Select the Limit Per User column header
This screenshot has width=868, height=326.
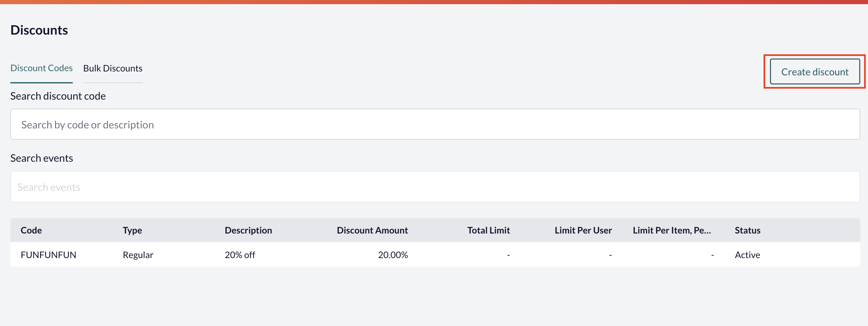(583, 230)
